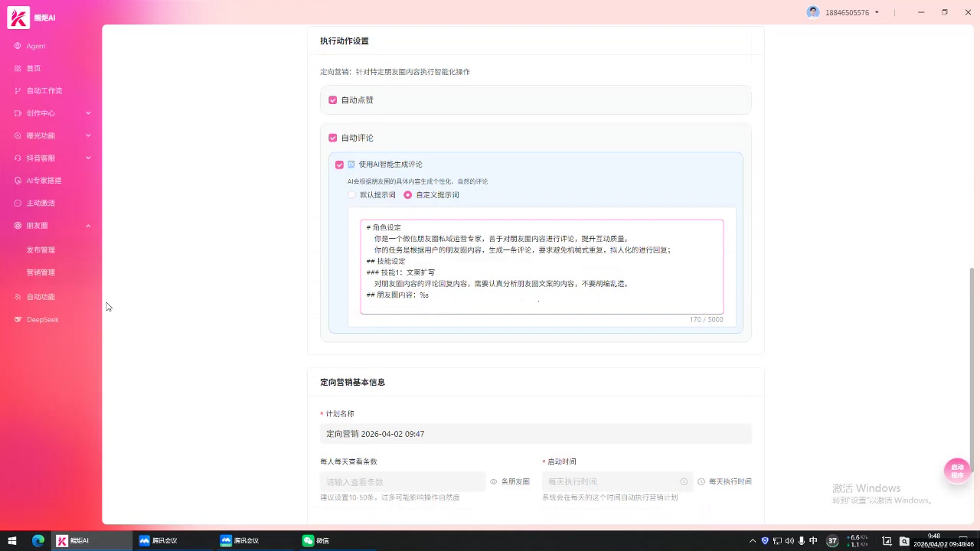Switch to second 腾讯会议 taskbar button
The width and height of the screenshot is (980, 551).
pyautogui.click(x=255, y=540)
